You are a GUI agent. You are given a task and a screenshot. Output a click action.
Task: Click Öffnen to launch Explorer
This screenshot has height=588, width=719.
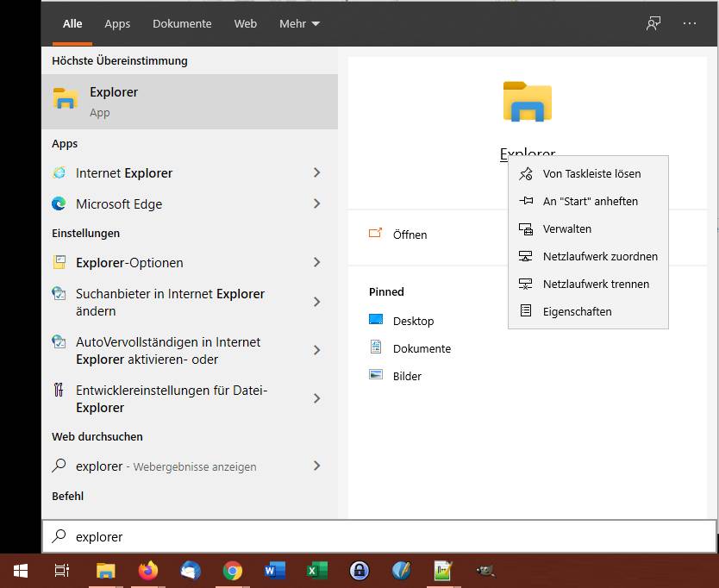(x=411, y=235)
